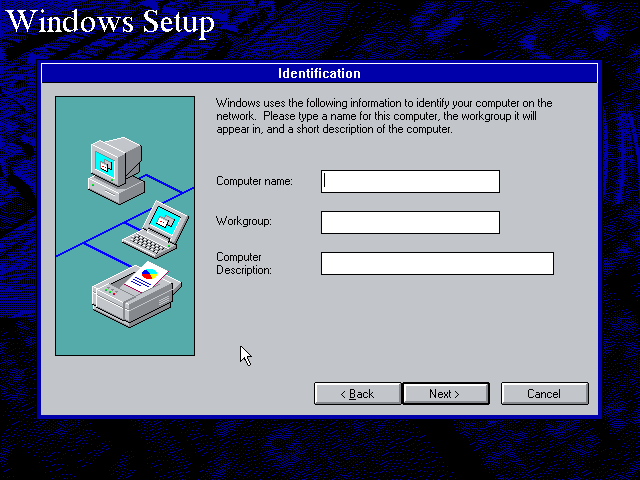The width and height of the screenshot is (640, 480).
Task: Click the desktop computer icon in illustration
Action: point(116,171)
